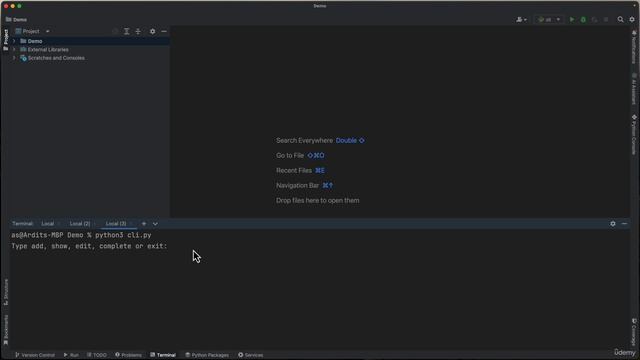Expand Scratches and Consoles node
The image size is (640, 360).
click(x=14, y=58)
